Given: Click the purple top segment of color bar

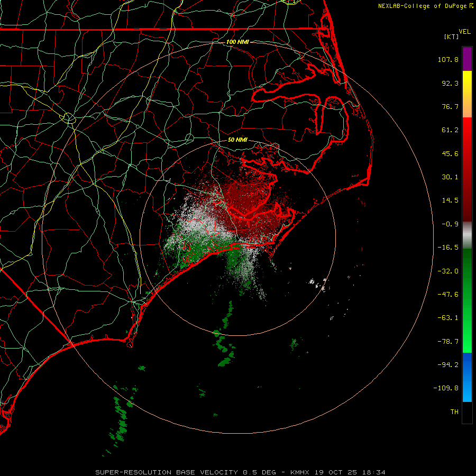Looking at the screenshot, I should pyautogui.click(x=467, y=59).
